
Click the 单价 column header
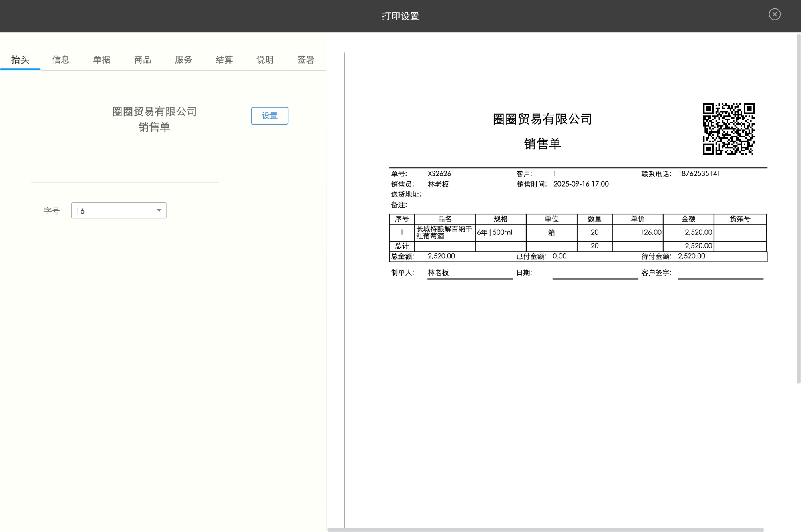[638, 219]
